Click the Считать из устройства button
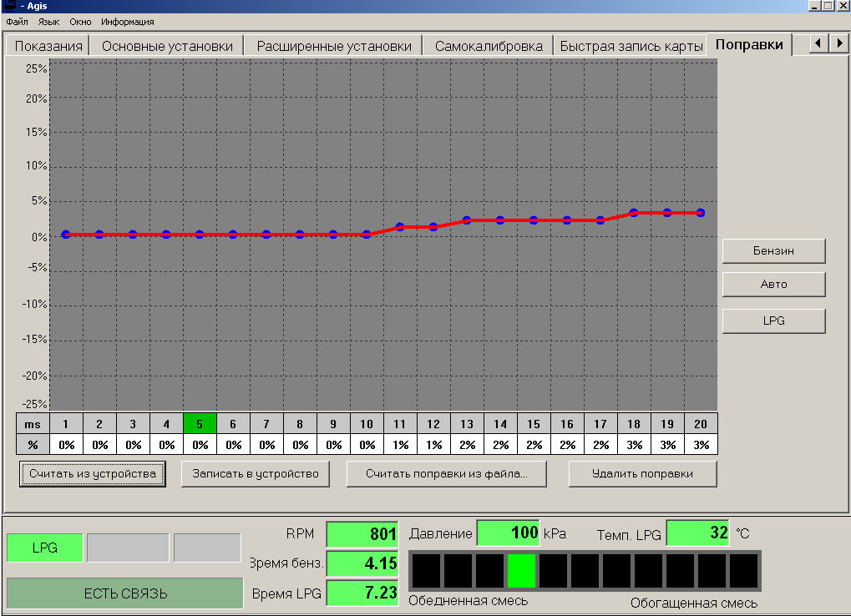The height and width of the screenshot is (616, 851). click(x=93, y=474)
